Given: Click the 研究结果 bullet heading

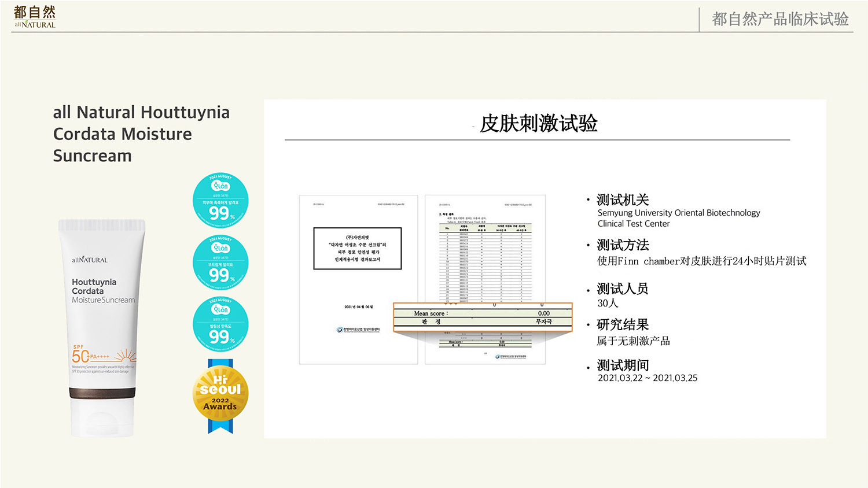Looking at the screenshot, I should coord(623,325).
